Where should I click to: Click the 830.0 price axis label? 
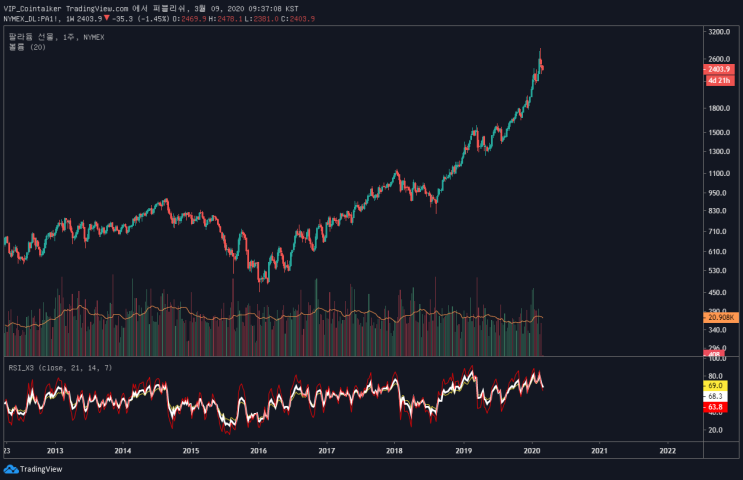[717, 210]
